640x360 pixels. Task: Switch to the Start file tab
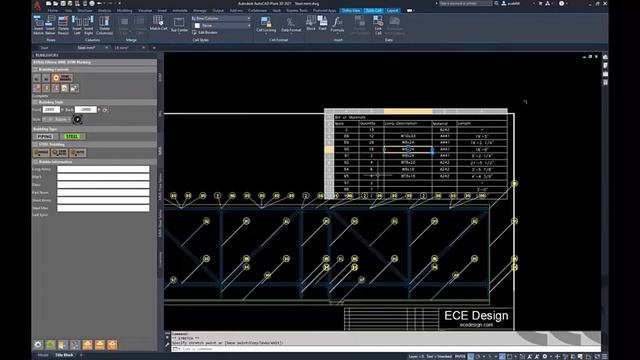[x=44, y=48]
